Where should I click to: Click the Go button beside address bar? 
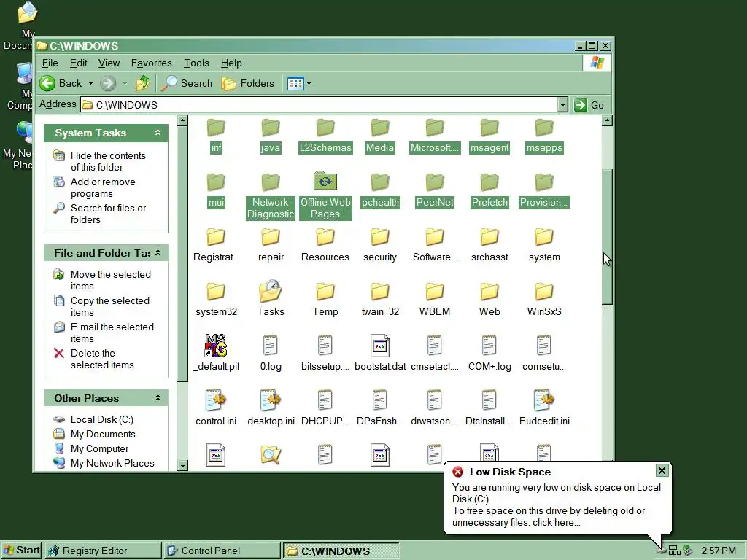[589, 105]
